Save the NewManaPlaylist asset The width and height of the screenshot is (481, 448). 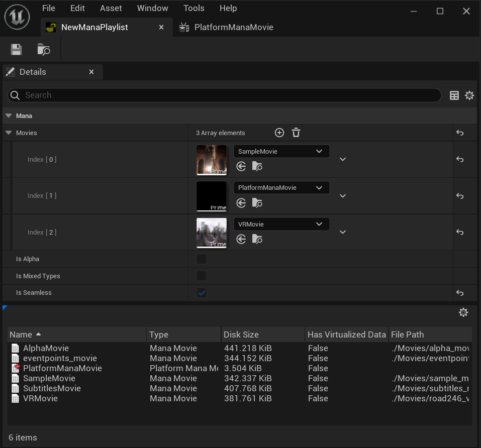[x=16, y=49]
